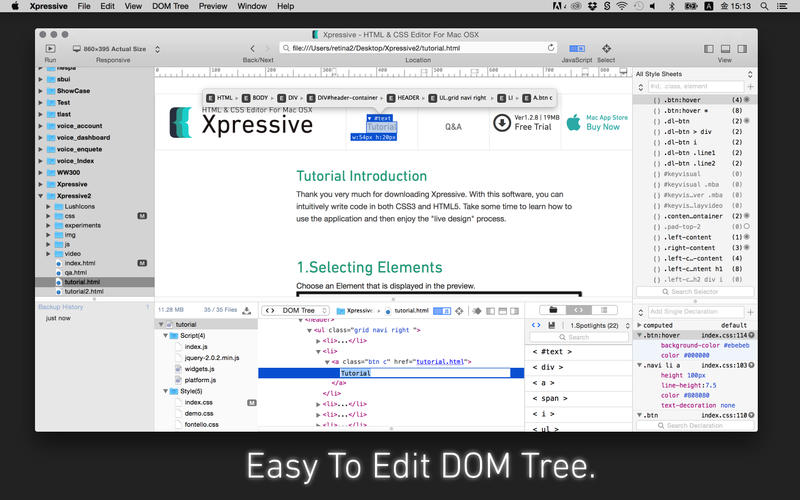Switch to the folder tab in snippets panel
This screenshot has width=800, height=500.
(x=553, y=310)
